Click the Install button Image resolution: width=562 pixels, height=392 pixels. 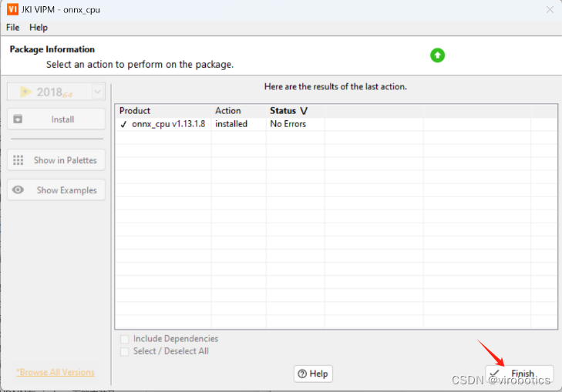coord(56,119)
